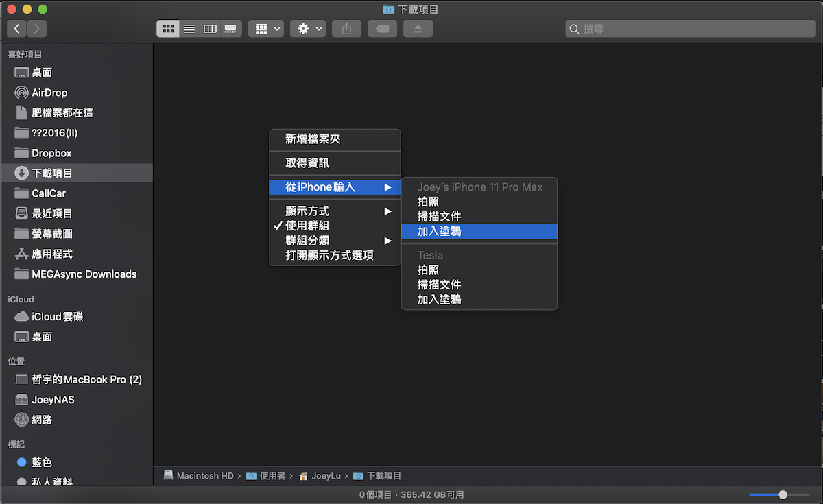Choose 取得資訊 from context menu

335,163
